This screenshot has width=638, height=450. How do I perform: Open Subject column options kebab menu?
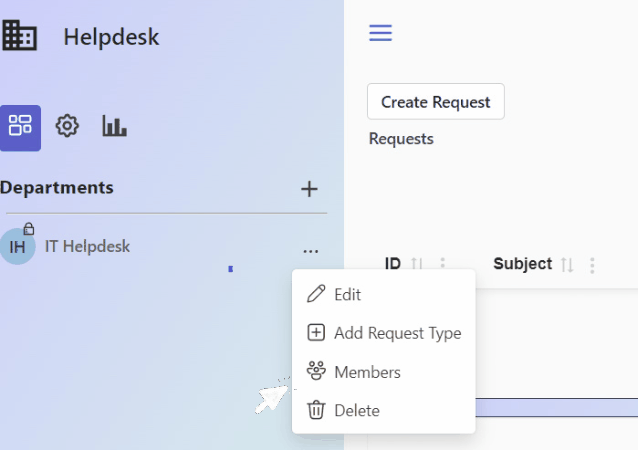tap(592, 265)
